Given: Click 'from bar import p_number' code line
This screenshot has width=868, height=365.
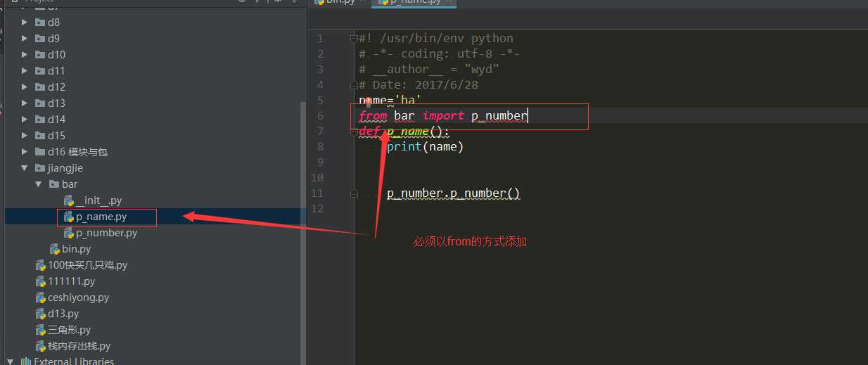Looking at the screenshot, I should [443, 115].
